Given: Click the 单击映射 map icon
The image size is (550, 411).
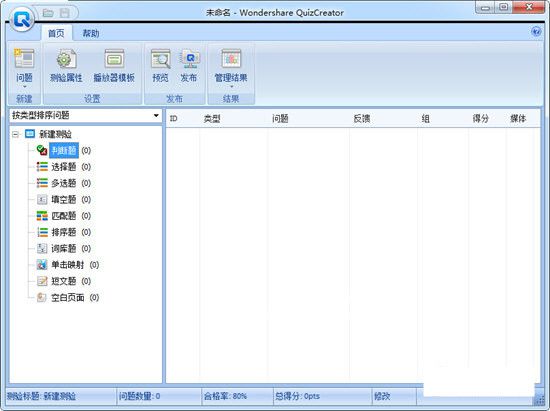Looking at the screenshot, I should (x=42, y=265).
